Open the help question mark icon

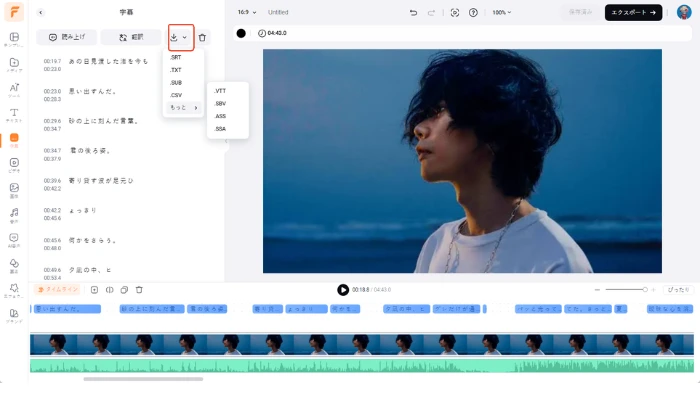tap(473, 12)
